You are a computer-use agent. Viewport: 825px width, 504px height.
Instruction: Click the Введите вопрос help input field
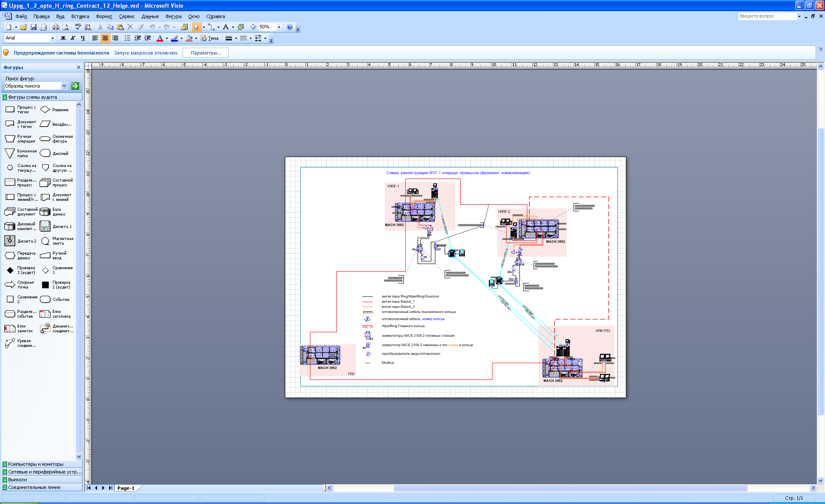click(x=767, y=16)
